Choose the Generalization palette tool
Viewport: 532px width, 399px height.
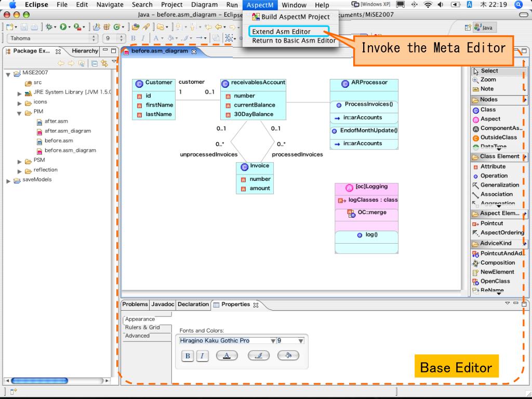pos(496,185)
